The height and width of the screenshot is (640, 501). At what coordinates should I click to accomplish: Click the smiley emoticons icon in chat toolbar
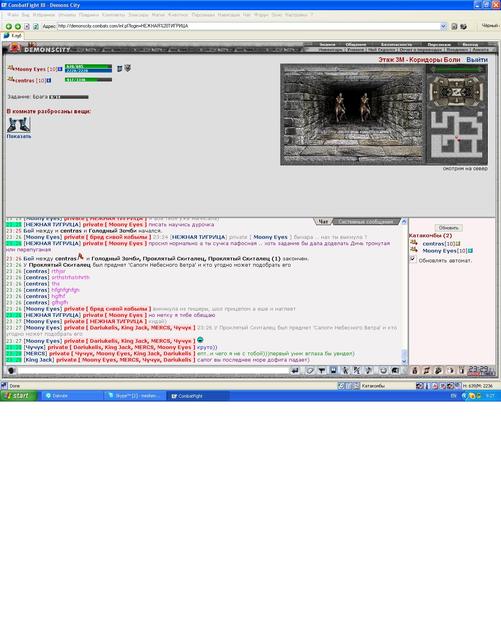coord(383,371)
